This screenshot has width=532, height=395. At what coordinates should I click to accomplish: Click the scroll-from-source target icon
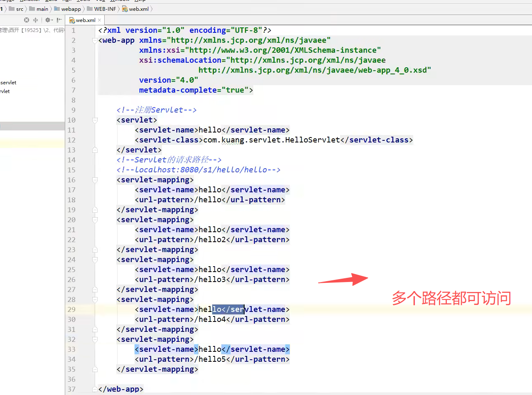coord(27,20)
